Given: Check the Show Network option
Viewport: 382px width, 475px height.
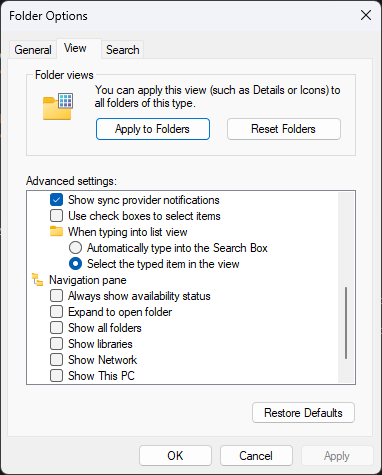Looking at the screenshot, I should (56, 360).
